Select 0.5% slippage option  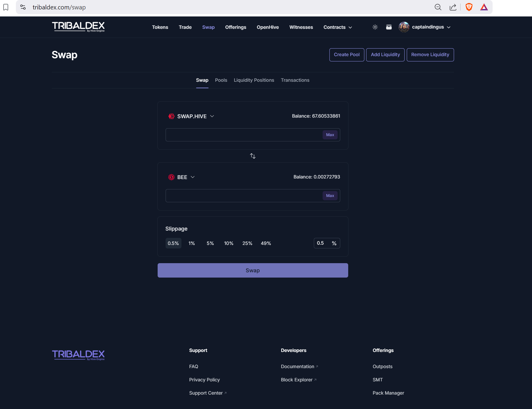[x=173, y=243]
